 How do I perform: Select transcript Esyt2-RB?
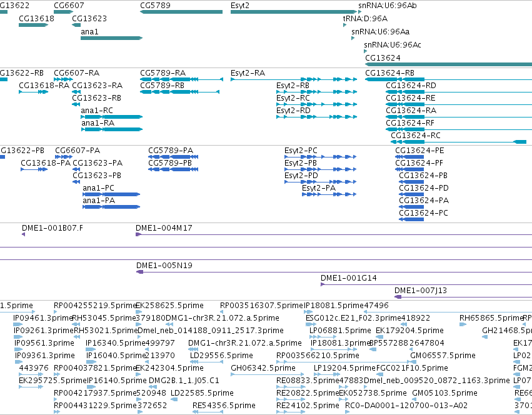point(293,86)
